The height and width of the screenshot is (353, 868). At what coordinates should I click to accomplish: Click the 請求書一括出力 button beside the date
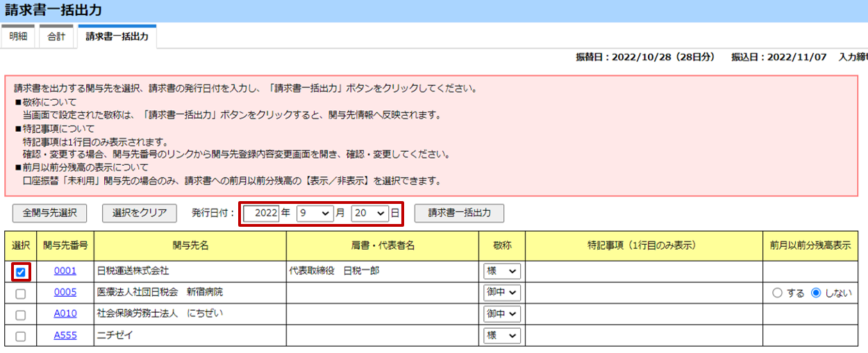pos(459,213)
